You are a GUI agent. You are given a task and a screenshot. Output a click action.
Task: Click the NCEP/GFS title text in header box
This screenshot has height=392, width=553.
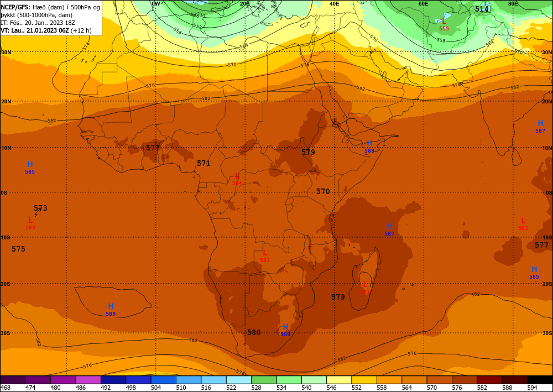tap(15, 7)
